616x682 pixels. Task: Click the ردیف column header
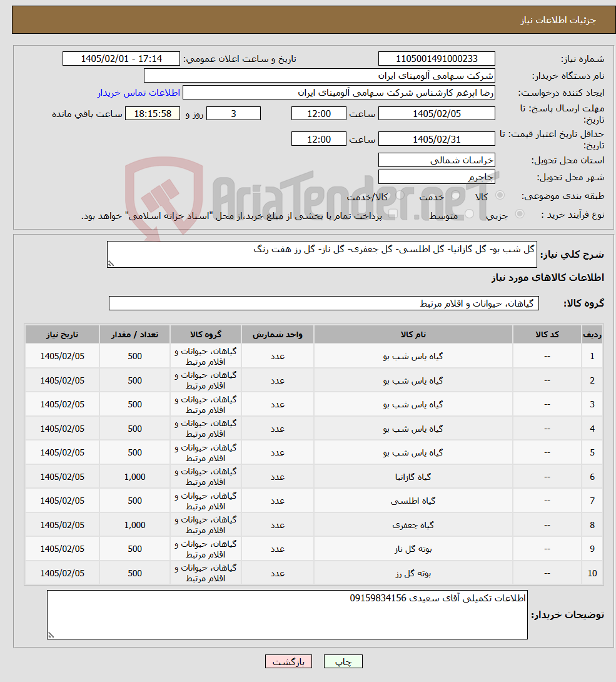click(592, 335)
